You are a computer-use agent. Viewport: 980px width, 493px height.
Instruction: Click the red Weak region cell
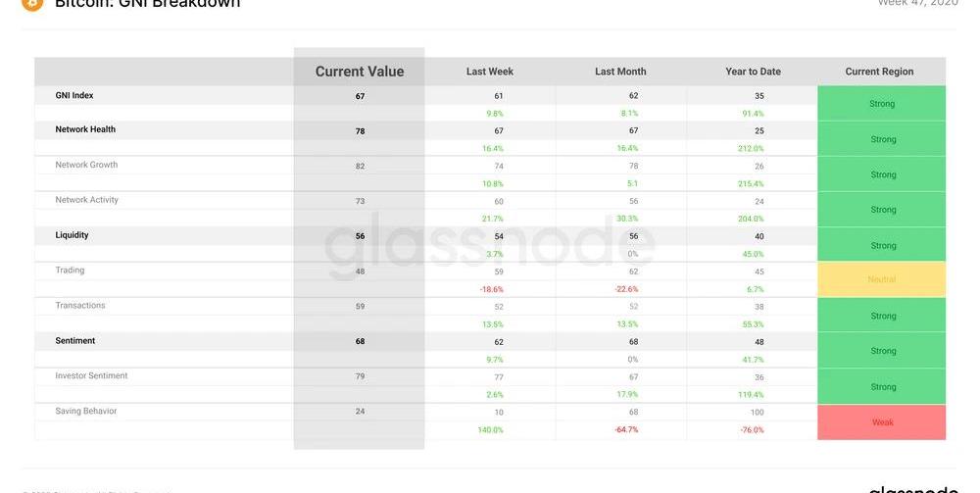[x=881, y=422]
